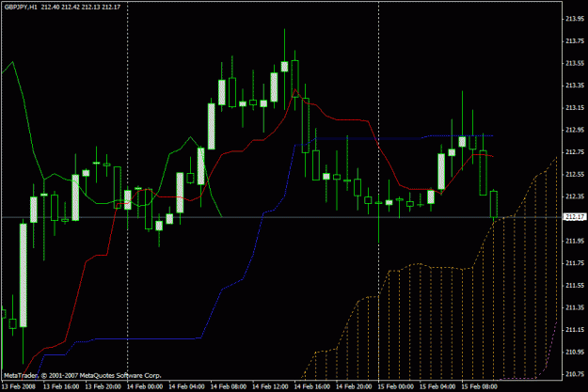Click the 213.95 price axis label
Screen dimensions: 588x392
tap(575, 19)
